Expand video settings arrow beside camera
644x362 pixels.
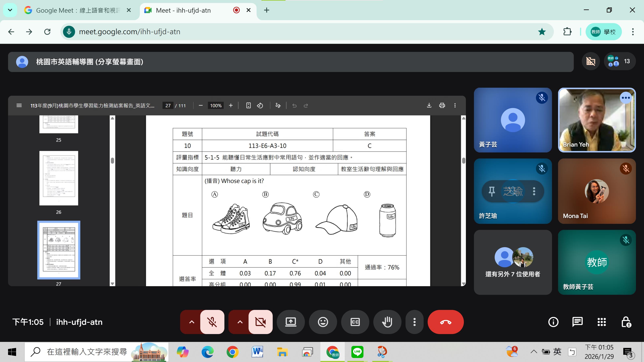click(240, 322)
